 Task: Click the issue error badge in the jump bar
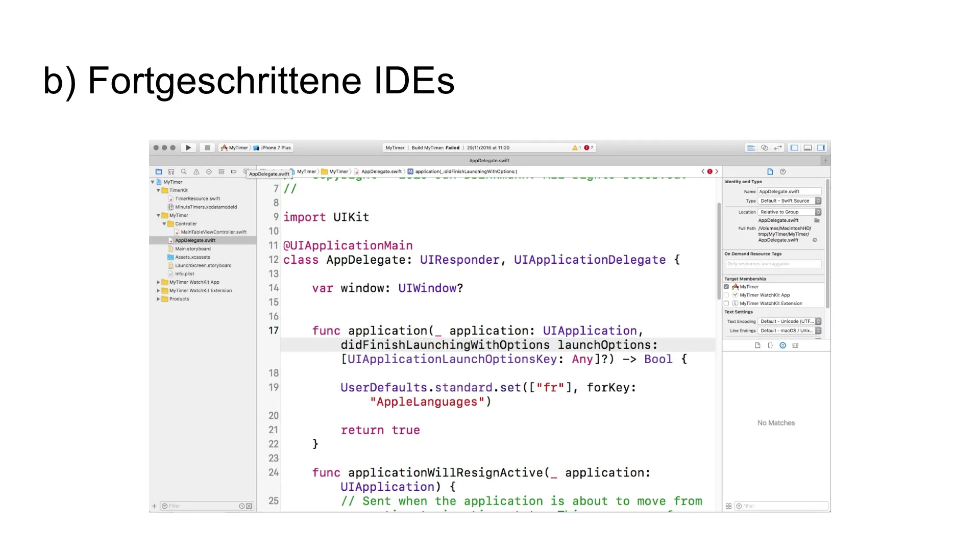(709, 172)
